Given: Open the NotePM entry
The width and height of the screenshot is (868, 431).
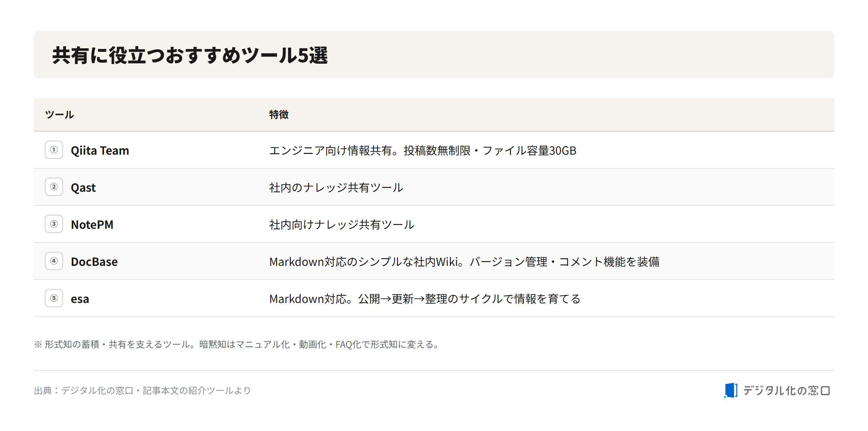Looking at the screenshot, I should (x=92, y=225).
